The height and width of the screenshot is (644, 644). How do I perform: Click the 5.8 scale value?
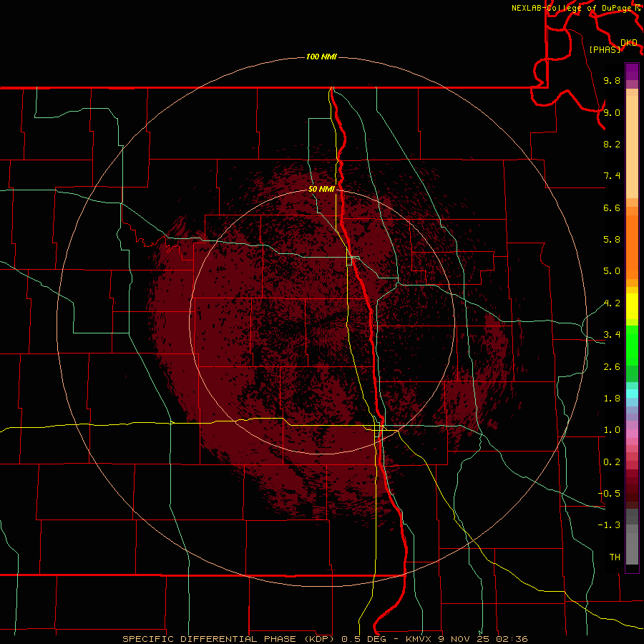click(612, 239)
